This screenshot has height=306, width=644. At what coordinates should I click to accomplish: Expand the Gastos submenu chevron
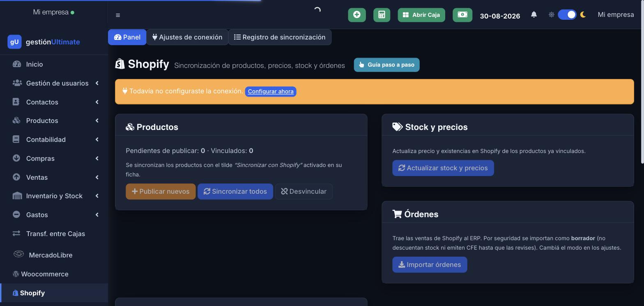tap(97, 215)
